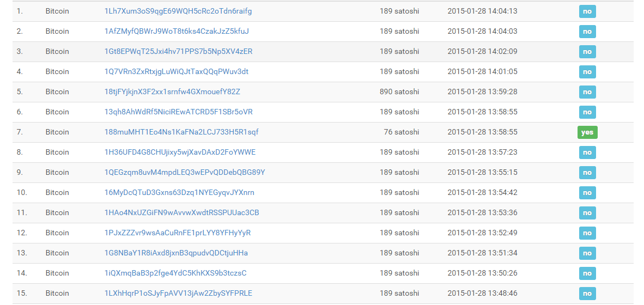Open address 188muMHT1Eo4Ns1KaFNa2LCJ733H5R1sqf
This screenshot has width=644, height=305.
click(x=181, y=132)
